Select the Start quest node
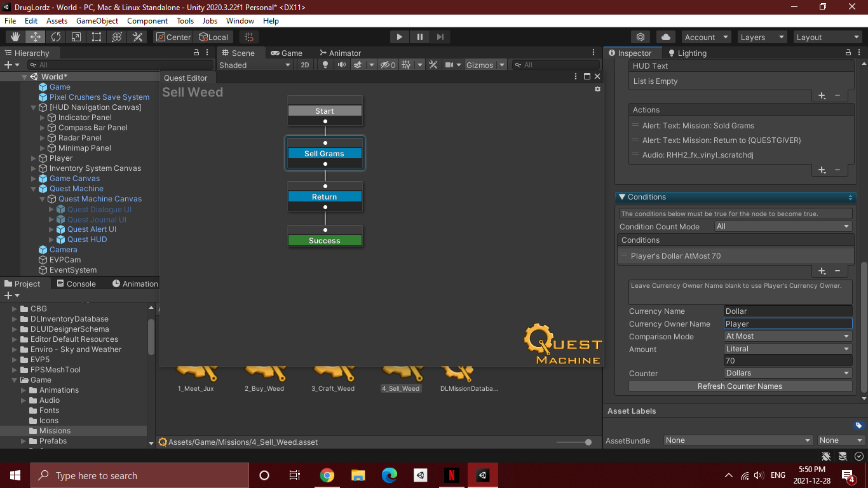The height and width of the screenshot is (488, 868). (325, 111)
